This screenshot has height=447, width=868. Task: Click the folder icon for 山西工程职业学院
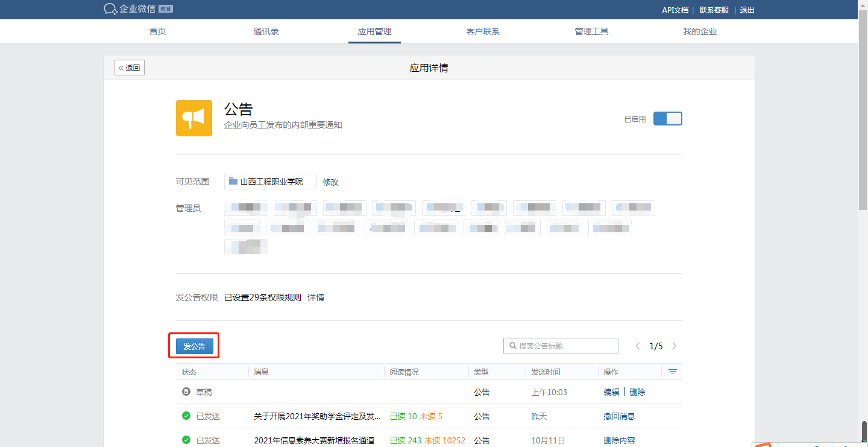point(233,182)
